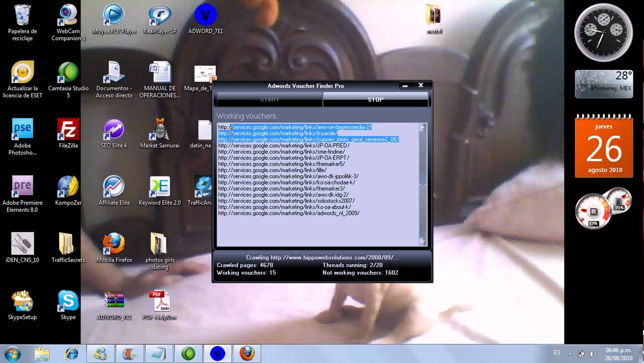Open PDF-HelpDoc desktop icon

tap(160, 305)
